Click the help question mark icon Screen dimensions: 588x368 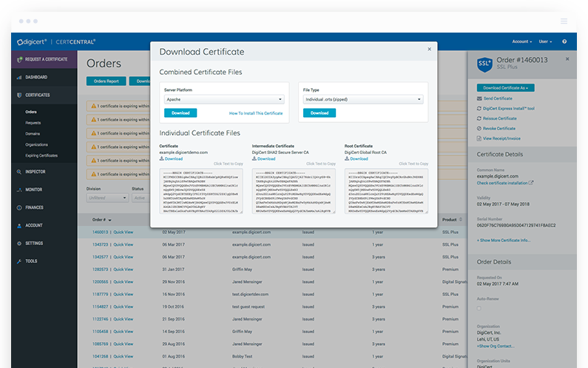click(564, 41)
